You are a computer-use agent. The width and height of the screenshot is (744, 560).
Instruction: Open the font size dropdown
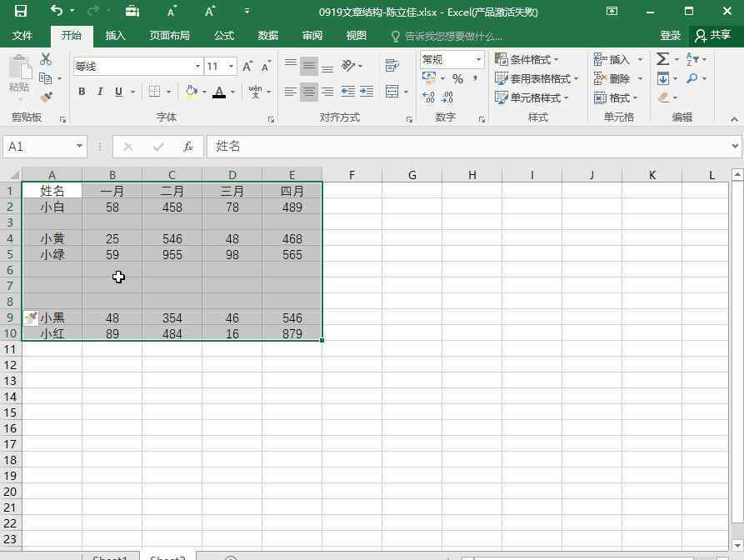pos(231,67)
